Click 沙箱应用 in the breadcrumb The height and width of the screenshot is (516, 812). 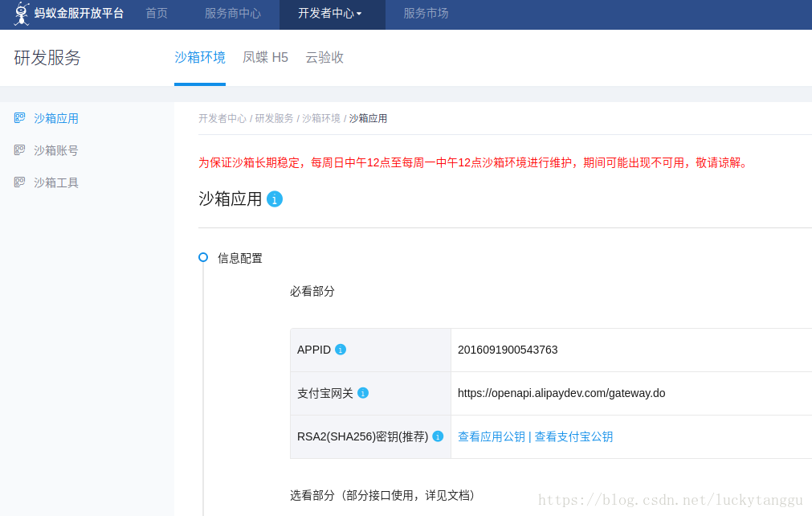pos(368,119)
